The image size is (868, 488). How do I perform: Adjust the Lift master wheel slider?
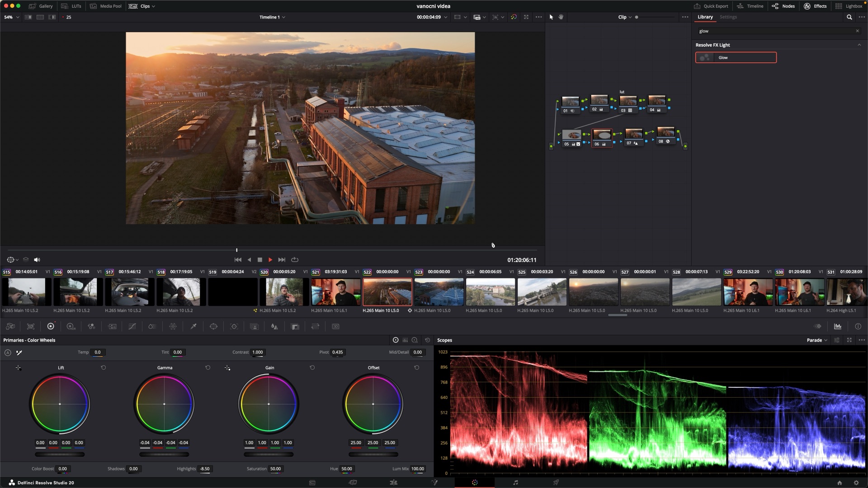[x=60, y=455]
